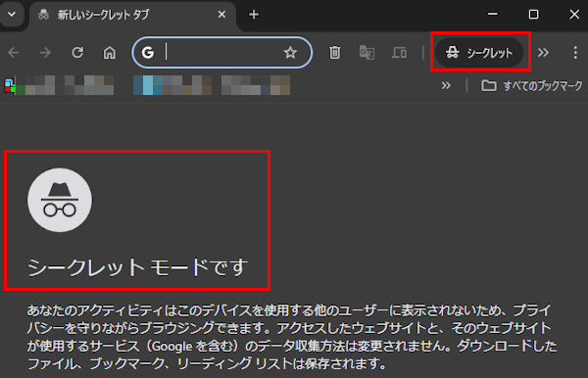
Task: Open Chrome three-dot menu
Action: click(x=575, y=53)
